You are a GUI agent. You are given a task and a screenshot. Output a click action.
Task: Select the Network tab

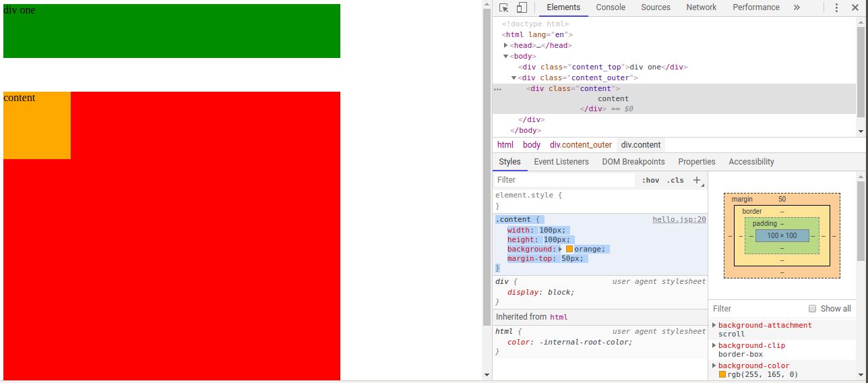[x=702, y=7]
